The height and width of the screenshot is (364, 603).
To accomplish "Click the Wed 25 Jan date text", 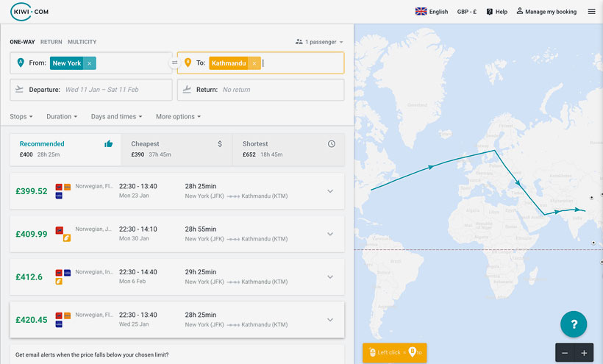I will coord(134,324).
